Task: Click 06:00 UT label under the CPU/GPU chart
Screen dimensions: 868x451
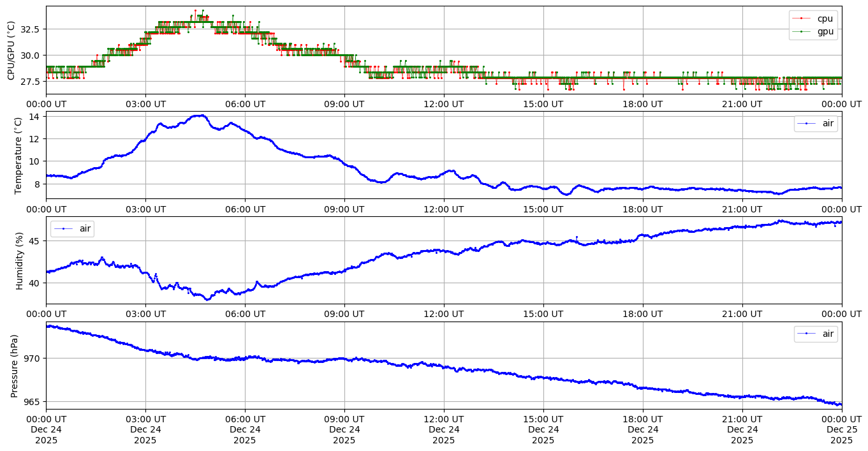Action: (x=245, y=104)
